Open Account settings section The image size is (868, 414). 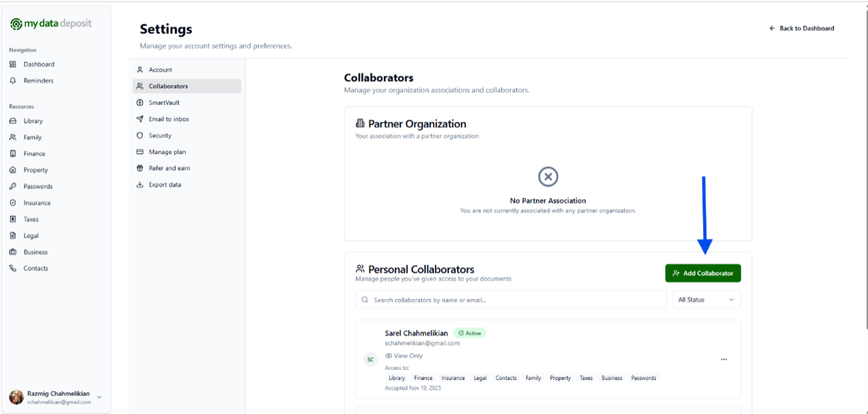point(187,70)
